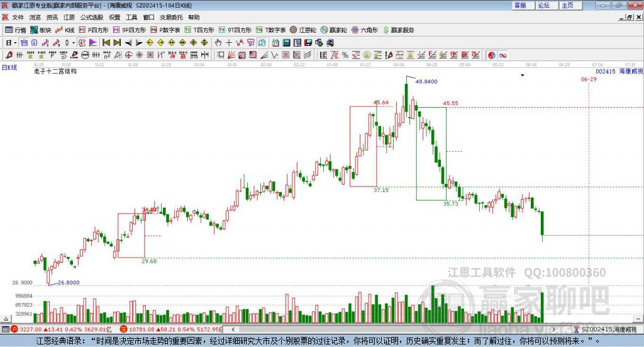This screenshot has width=644, height=347.
Task: Click the indicator dropdown triangle in chart
Action: 523,75
